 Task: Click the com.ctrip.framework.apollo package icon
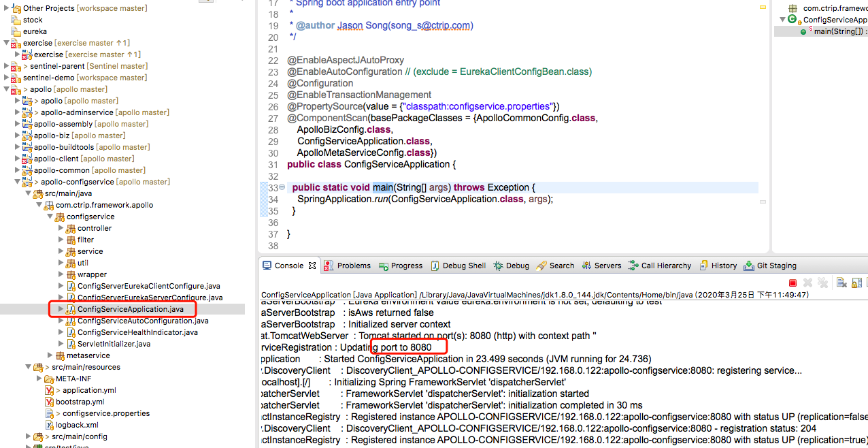click(49, 205)
